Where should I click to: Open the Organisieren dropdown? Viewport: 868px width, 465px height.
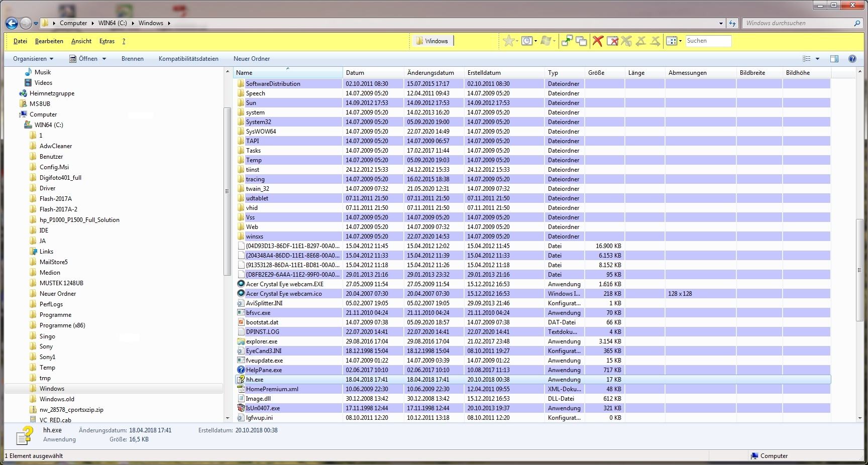coord(33,59)
